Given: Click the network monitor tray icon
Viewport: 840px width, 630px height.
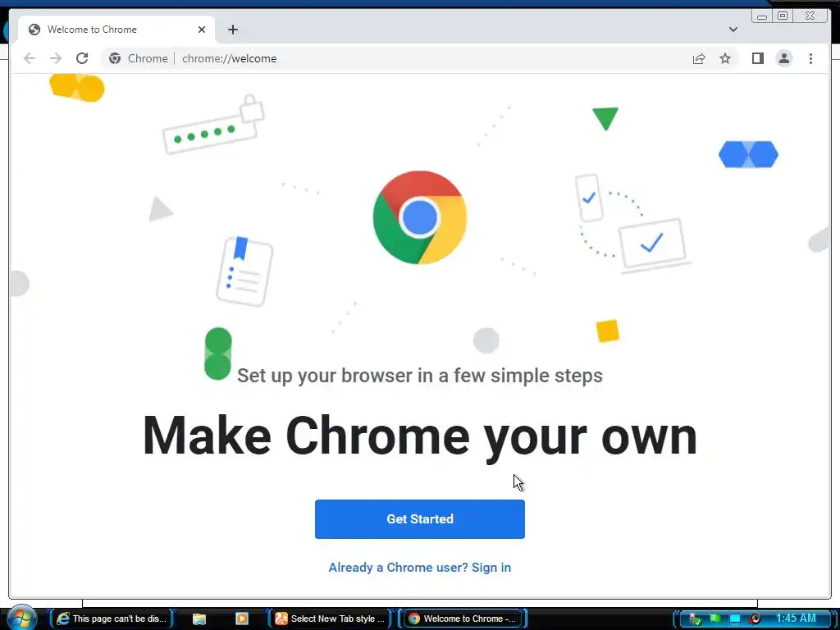Looking at the screenshot, I should click(735, 619).
